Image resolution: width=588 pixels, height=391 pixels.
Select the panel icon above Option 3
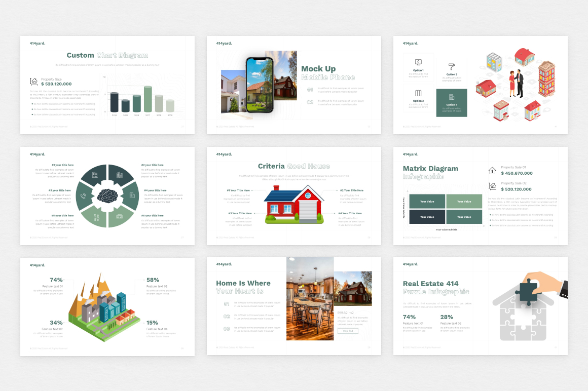point(418,93)
